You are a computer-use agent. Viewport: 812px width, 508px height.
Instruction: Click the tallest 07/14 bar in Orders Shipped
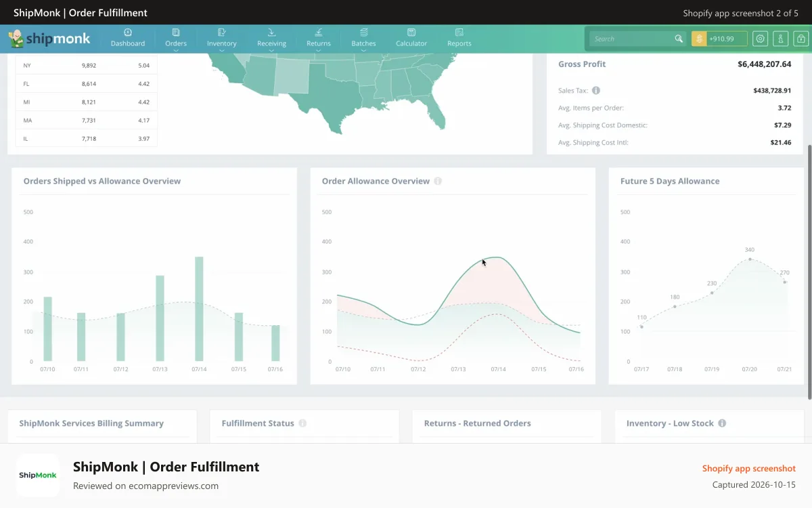tap(199, 309)
